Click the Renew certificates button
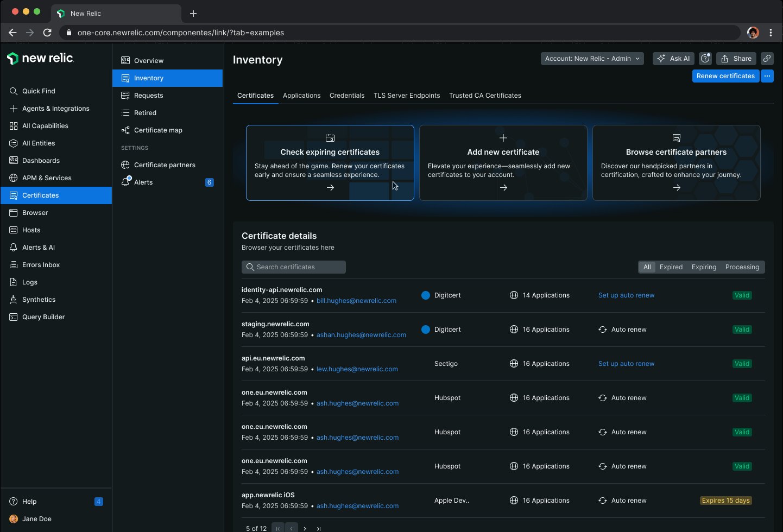The image size is (783, 532). click(x=725, y=76)
